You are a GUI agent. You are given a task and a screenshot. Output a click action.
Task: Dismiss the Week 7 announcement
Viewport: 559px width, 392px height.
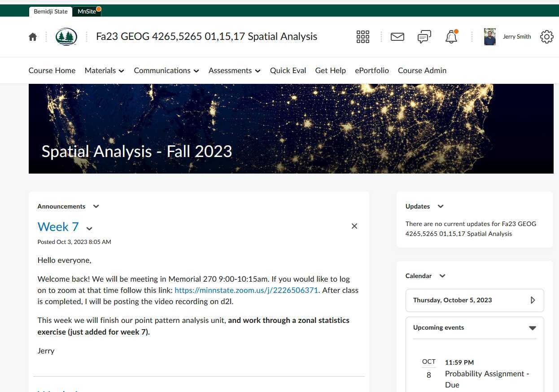[x=354, y=226]
